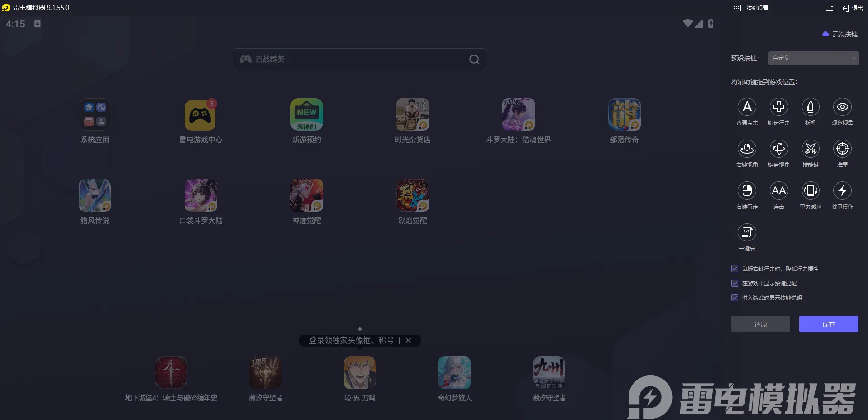Image resolution: width=868 pixels, height=420 pixels.
Task: Choose the 一键宏 macro script icon
Action: click(747, 232)
